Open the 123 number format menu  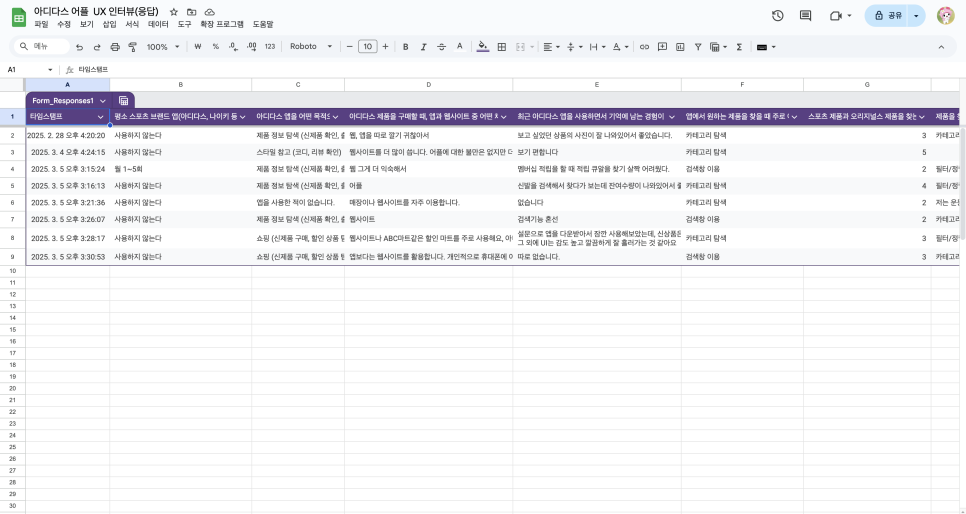tap(270, 47)
